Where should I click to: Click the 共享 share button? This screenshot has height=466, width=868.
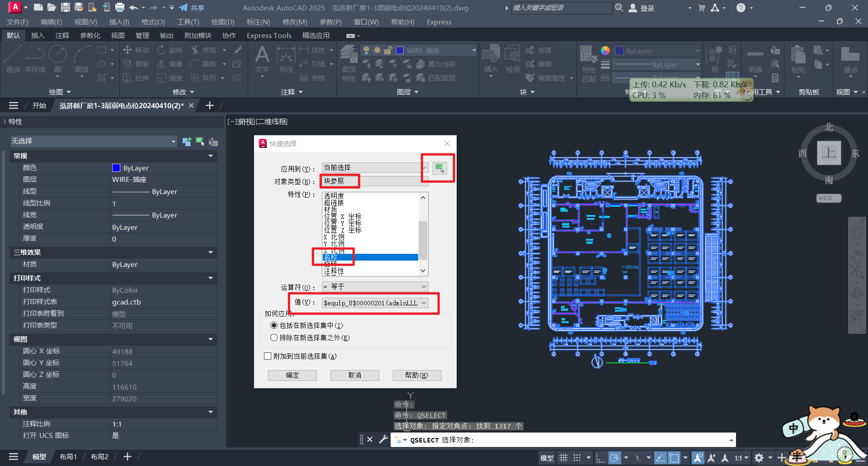192,8
